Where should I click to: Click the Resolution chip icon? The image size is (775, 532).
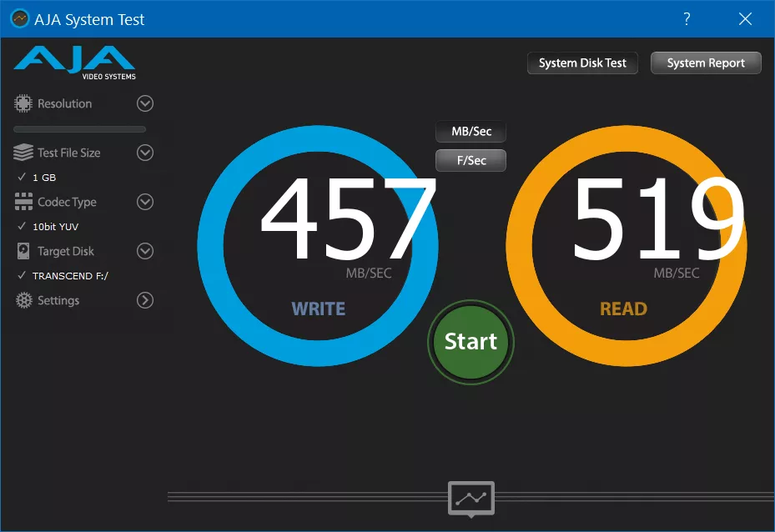pos(23,103)
